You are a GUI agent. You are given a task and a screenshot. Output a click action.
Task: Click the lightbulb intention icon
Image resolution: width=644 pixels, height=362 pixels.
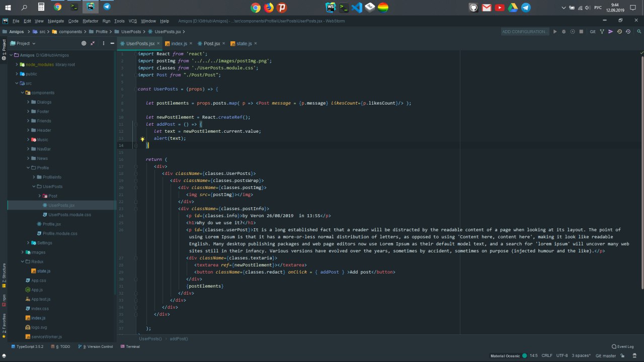click(x=142, y=139)
